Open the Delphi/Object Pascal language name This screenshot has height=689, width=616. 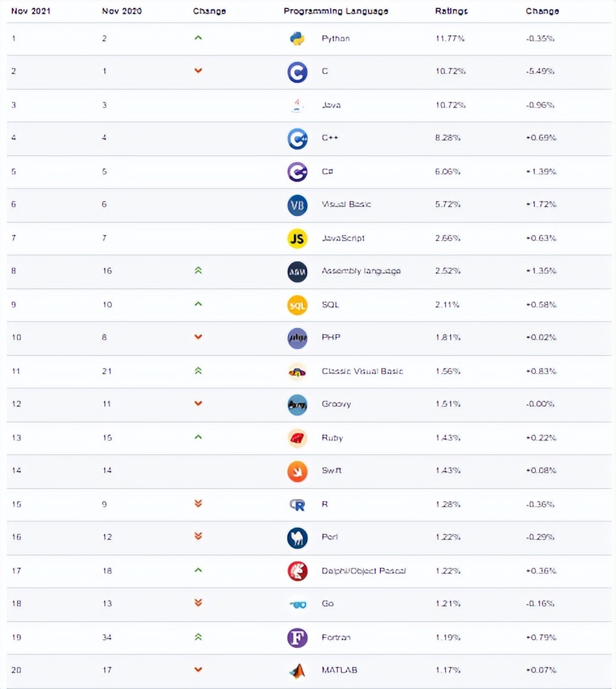(363, 571)
